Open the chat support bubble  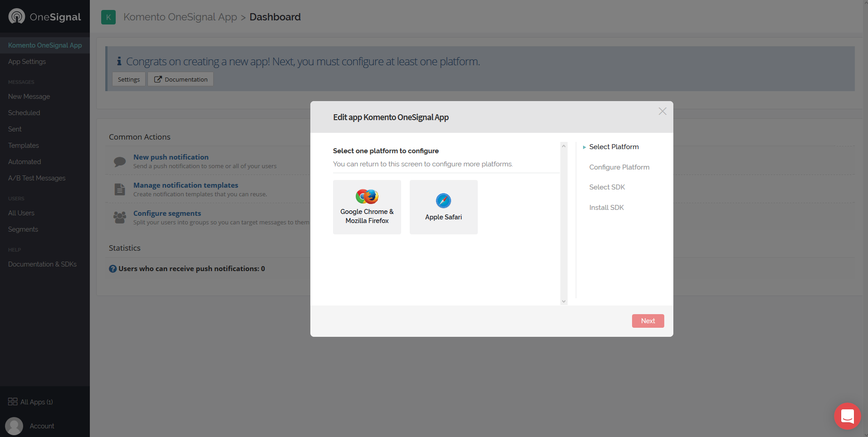[847, 416]
